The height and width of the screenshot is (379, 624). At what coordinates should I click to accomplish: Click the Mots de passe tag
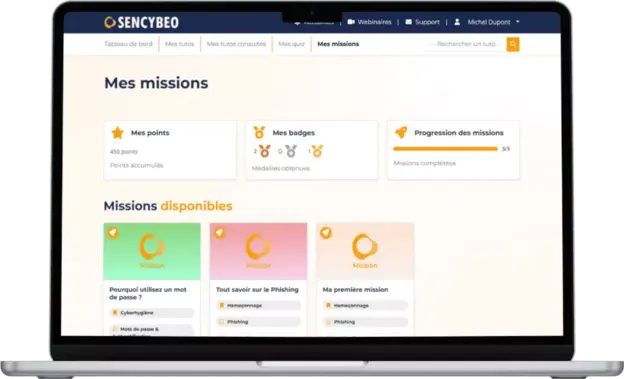[x=152, y=330]
